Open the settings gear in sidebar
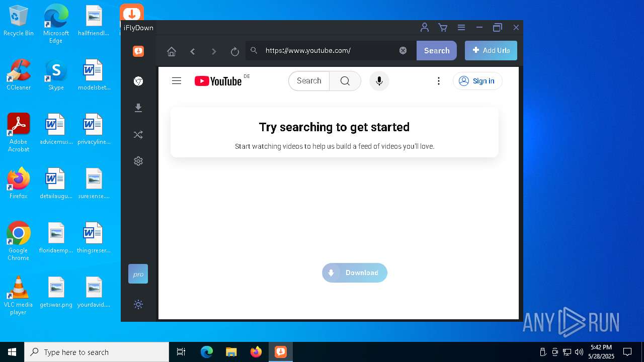The image size is (644, 362). coord(138,161)
